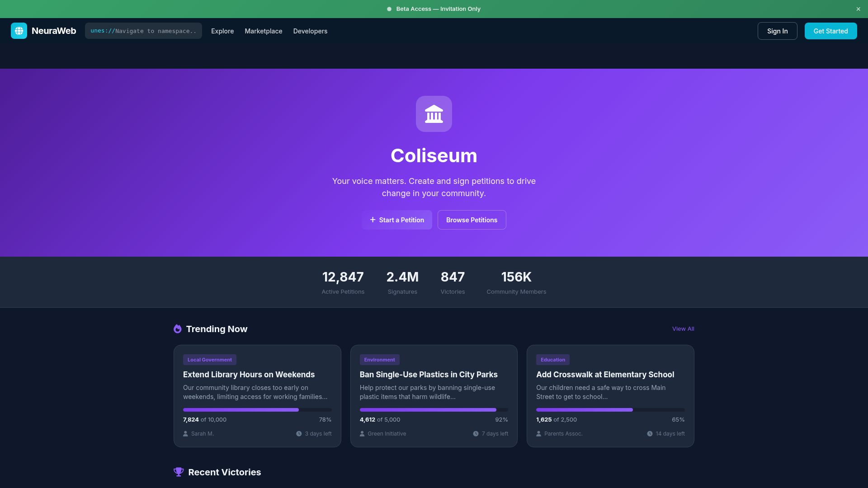Click the clock icon beside 7 days left
868x488 pixels.
click(476, 434)
